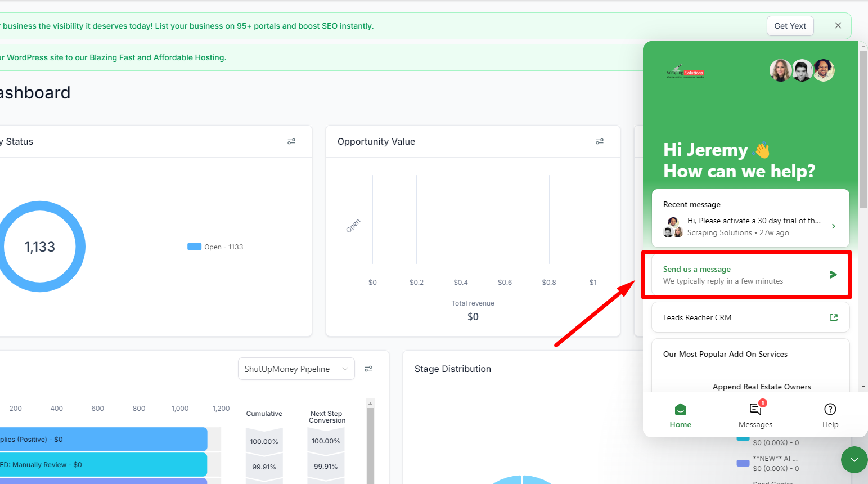
Task: Click Our Most Popular Add On Services heading
Action: tap(725, 354)
